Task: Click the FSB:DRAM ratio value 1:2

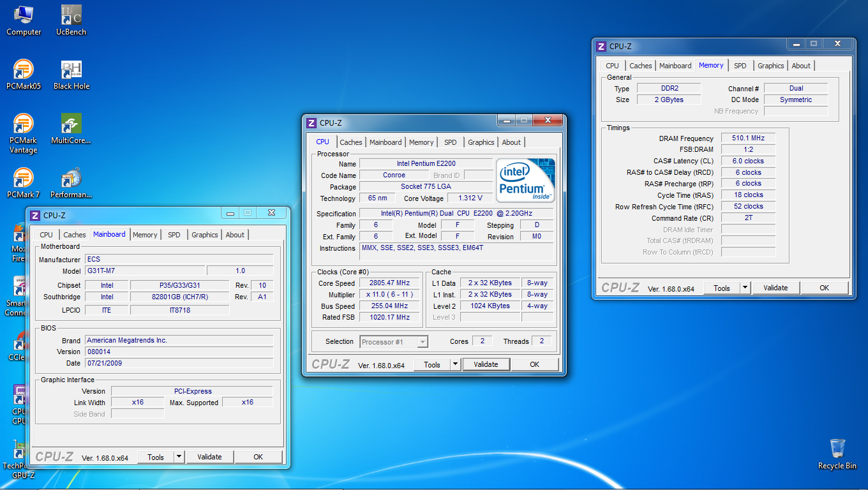Action: pyautogui.click(x=748, y=149)
